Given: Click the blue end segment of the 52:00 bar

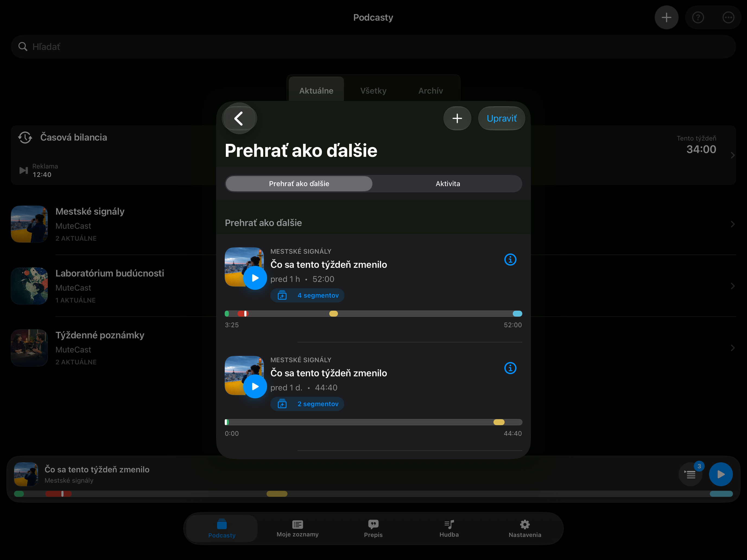Looking at the screenshot, I should (517, 314).
